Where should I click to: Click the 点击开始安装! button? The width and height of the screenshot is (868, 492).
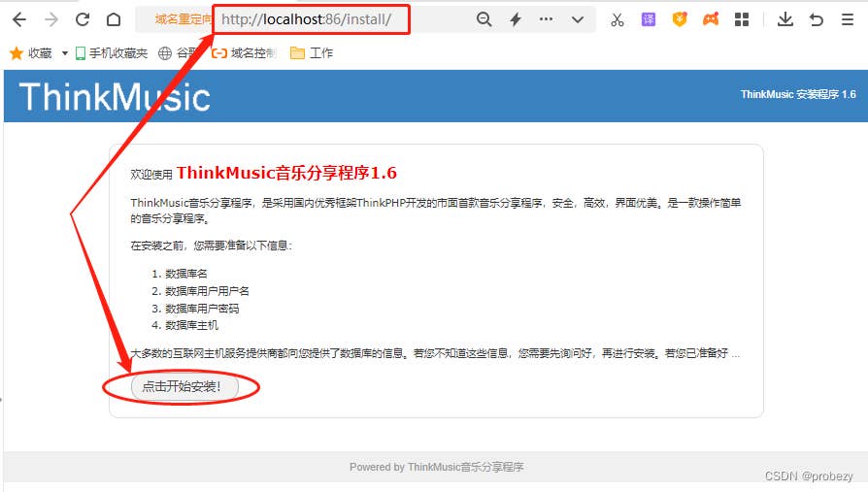click(184, 386)
